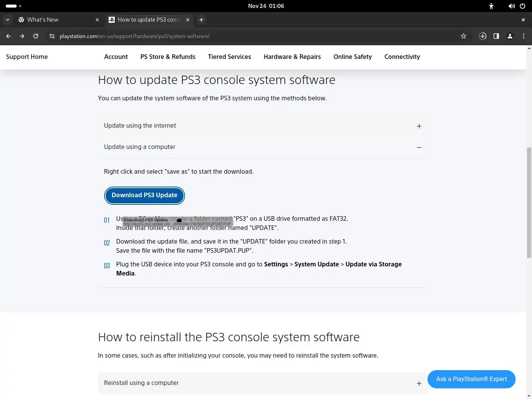Open the Account menu
532x399 pixels.
pyautogui.click(x=116, y=57)
